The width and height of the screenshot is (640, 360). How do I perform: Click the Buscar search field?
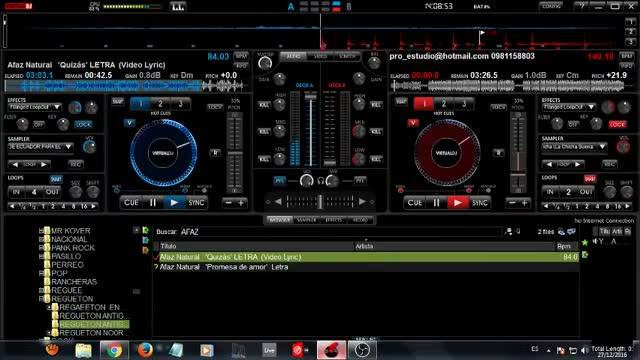[341, 232]
